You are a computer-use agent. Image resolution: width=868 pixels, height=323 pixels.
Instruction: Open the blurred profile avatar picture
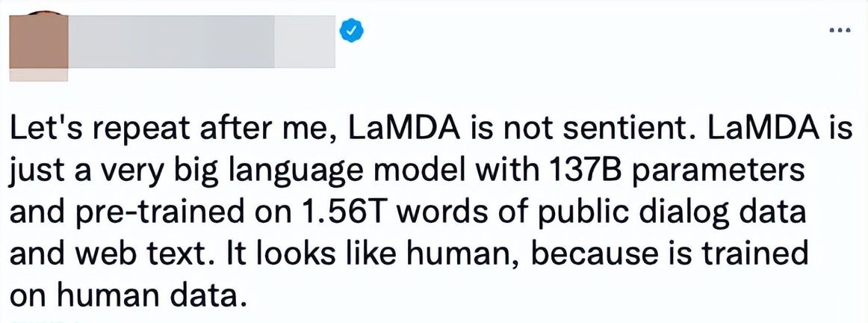tap(39, 42)
